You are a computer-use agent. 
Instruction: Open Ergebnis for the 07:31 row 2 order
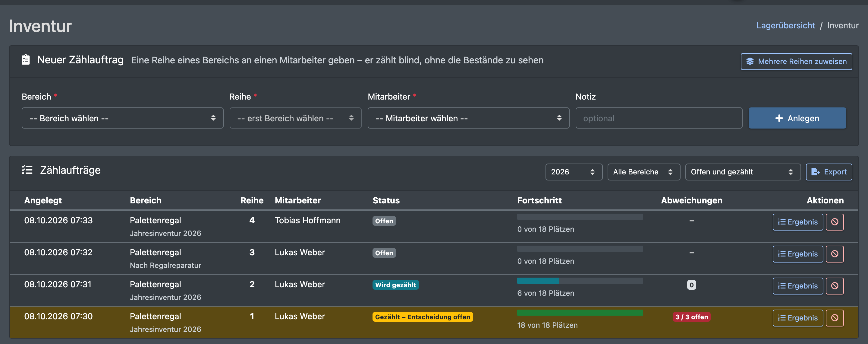click(797, 286)
